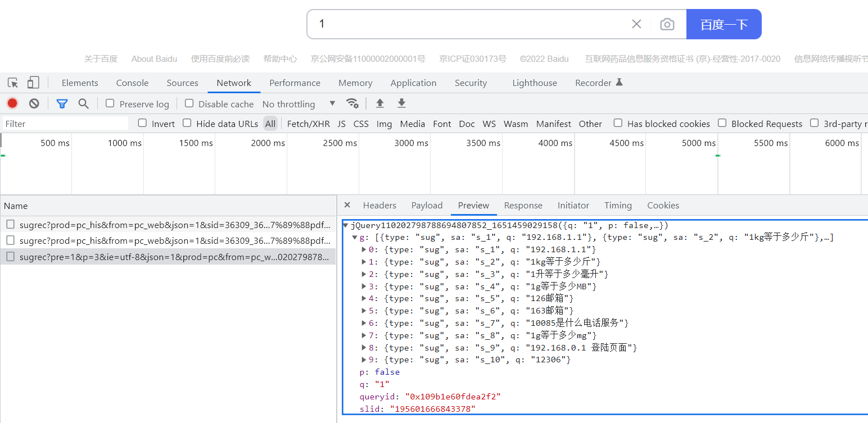Toggle the device toolbar icon
This screenshot has width=868, height=423.
click(x=33, y=83)
